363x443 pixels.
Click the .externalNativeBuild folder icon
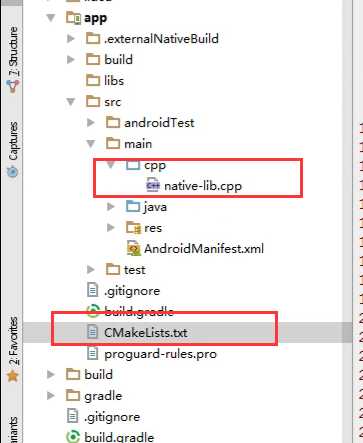[93, 39]
